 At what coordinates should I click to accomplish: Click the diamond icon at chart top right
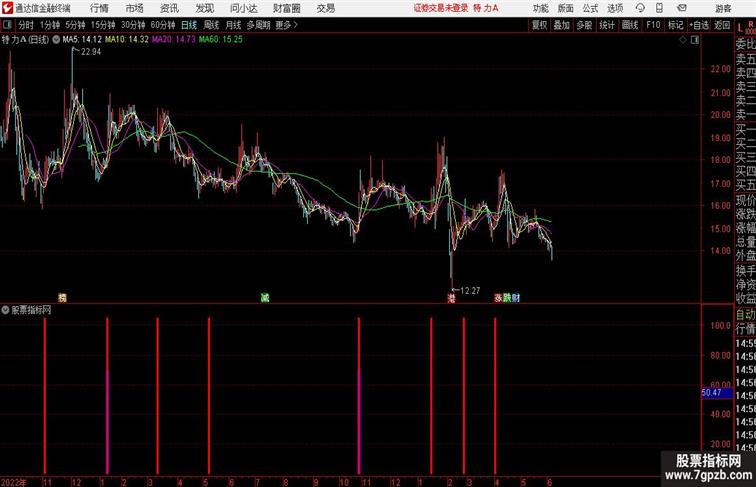click(683, 40)
